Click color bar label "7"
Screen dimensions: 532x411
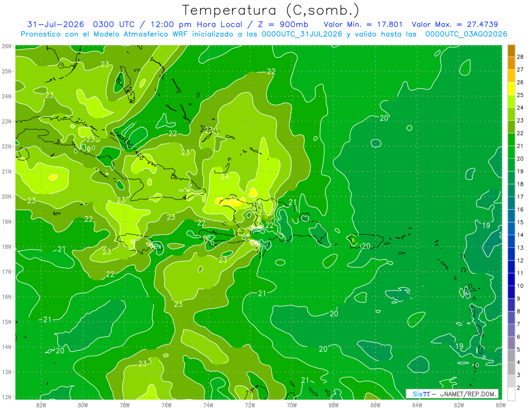[x=519, y=324]
